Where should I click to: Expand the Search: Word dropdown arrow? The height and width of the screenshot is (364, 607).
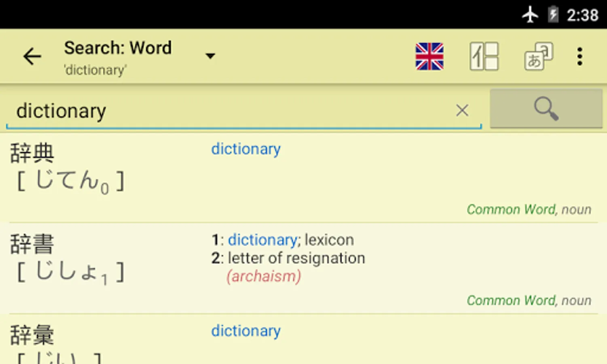210,56
